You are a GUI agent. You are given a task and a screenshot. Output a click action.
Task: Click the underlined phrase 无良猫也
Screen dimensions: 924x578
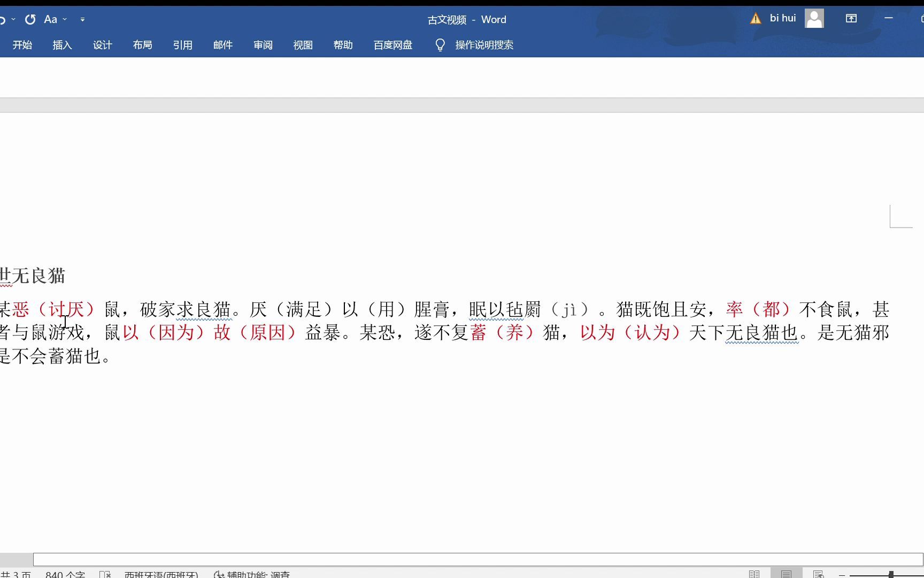(x=762, y=333)
